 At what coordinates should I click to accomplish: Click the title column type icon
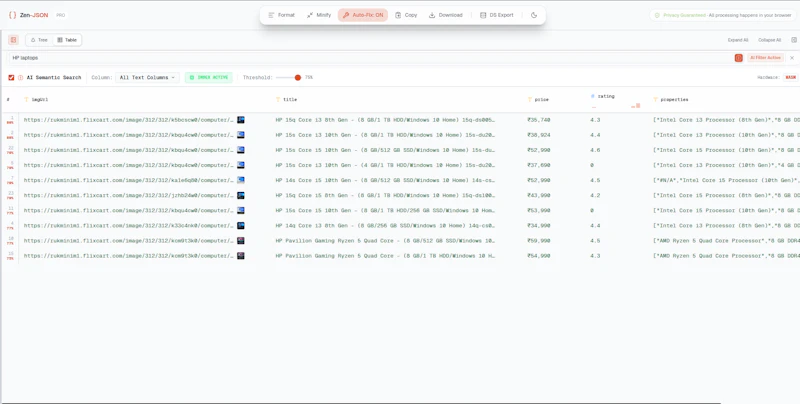278,99
